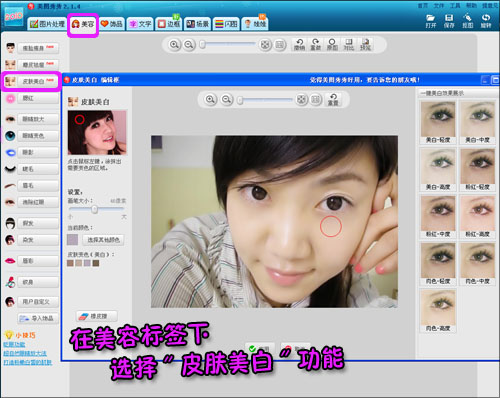Select the 腮红 tool button
The width and height of the screenshot is (500, 398).
pyautogui.click(x=38, y=98)
